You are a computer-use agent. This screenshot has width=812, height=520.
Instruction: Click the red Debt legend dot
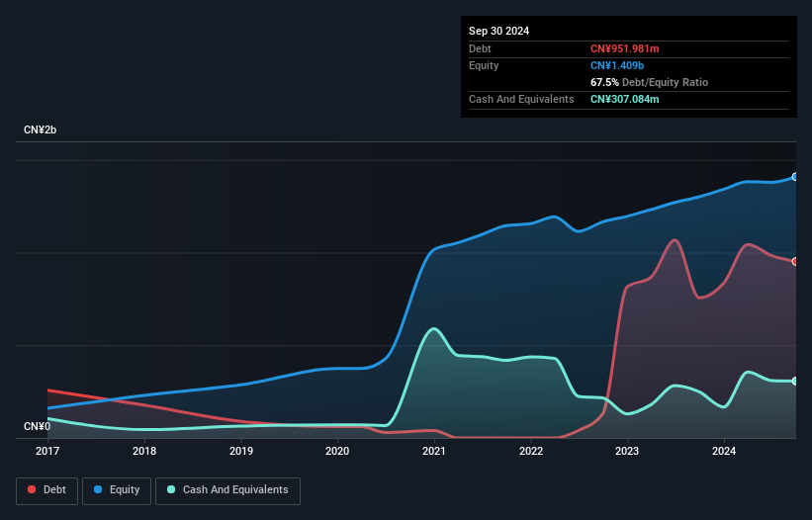click(x=32, y=489)
